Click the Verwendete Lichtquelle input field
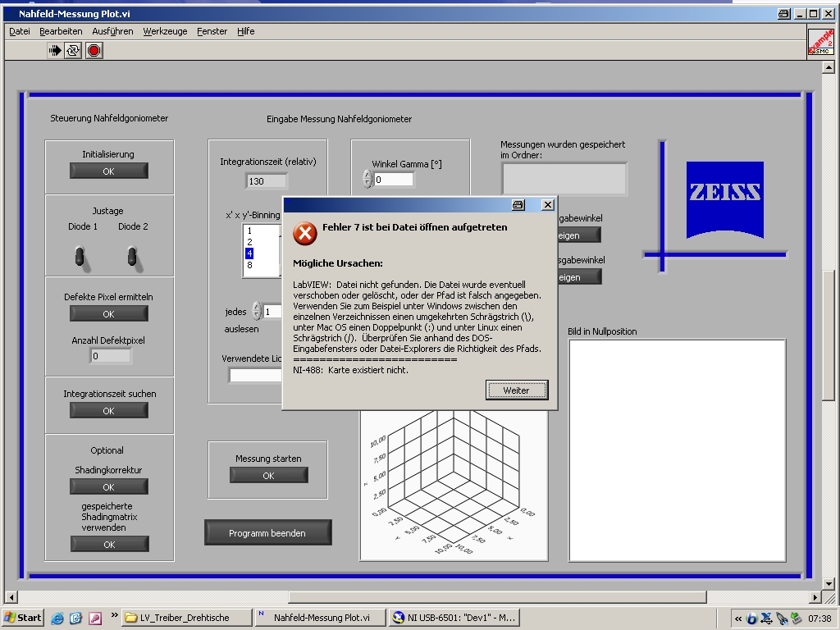Viewport: 840px width, 630px height. click(x=256, y=375)
